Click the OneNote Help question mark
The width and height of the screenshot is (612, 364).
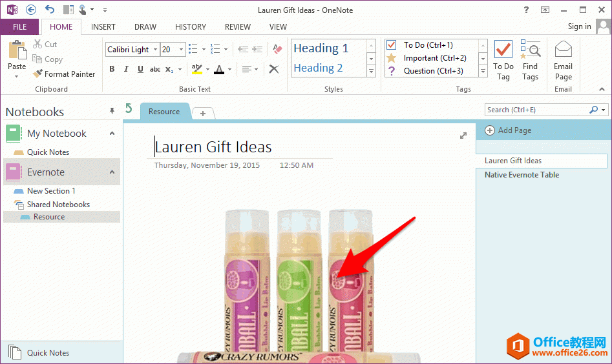pyautogui.click(x=526, y=10)
